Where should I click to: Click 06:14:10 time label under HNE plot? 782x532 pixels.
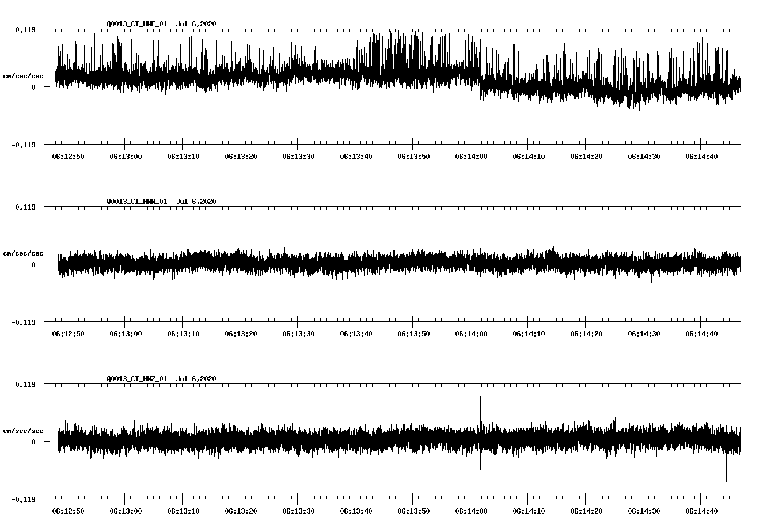point(529,156)
